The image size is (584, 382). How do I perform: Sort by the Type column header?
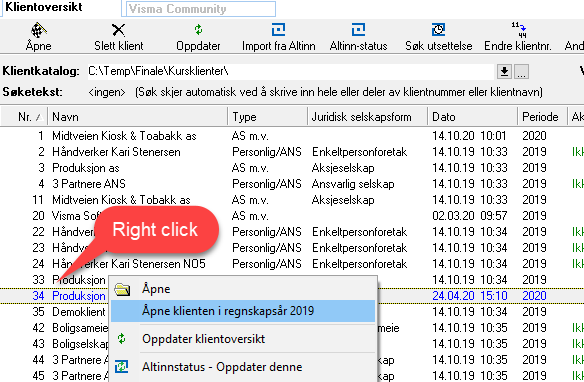(268, 117)
